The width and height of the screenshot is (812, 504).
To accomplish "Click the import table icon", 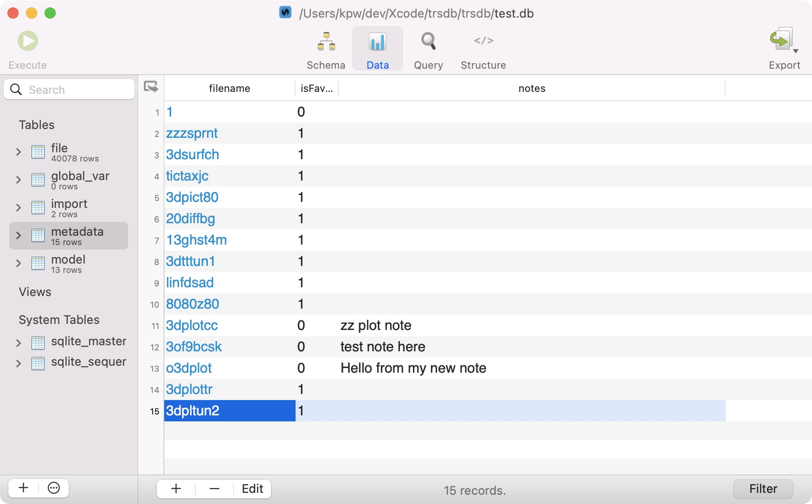I will [38, 207].
